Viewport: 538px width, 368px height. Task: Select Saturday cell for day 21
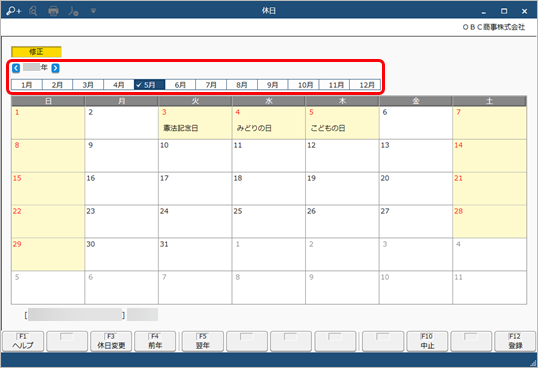489,189
